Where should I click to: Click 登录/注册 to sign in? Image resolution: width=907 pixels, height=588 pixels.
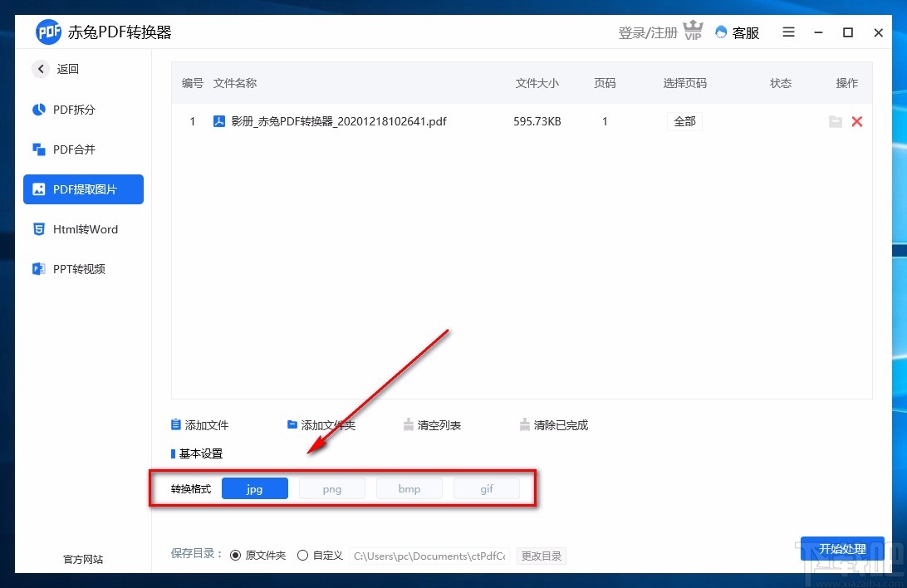pyautogui.click(x=647, y=30)
